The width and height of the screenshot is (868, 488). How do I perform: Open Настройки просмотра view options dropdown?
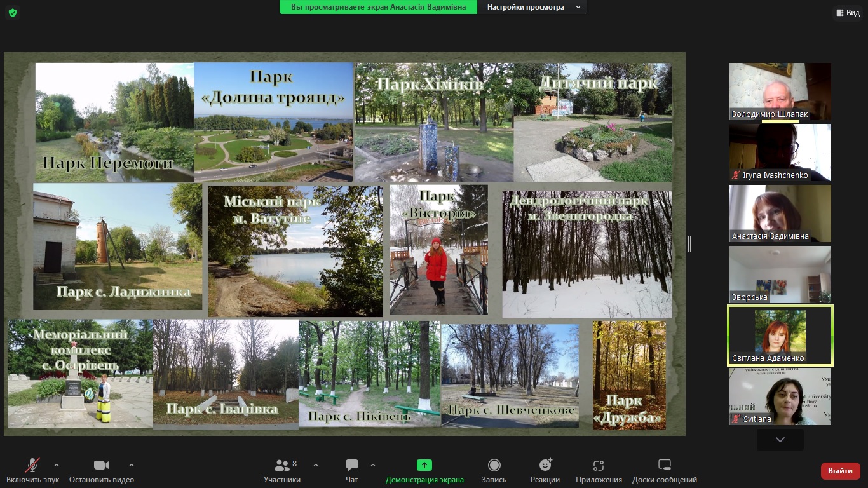pos(534,7)
